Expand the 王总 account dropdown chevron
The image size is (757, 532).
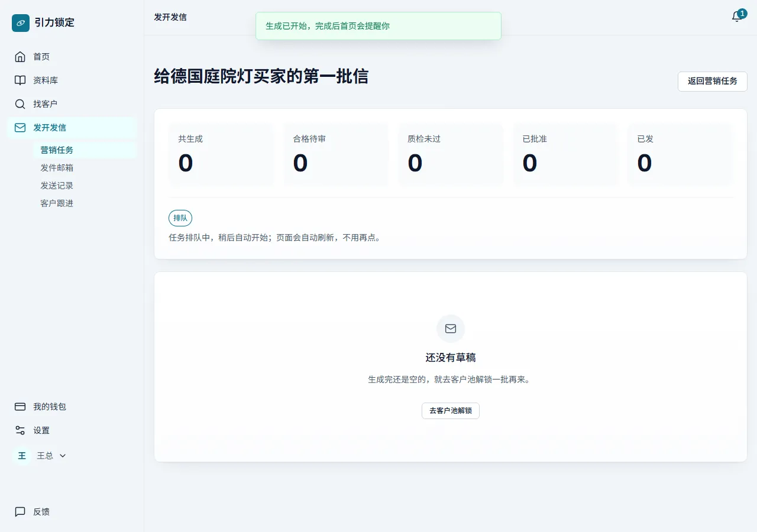click(63, 456)
